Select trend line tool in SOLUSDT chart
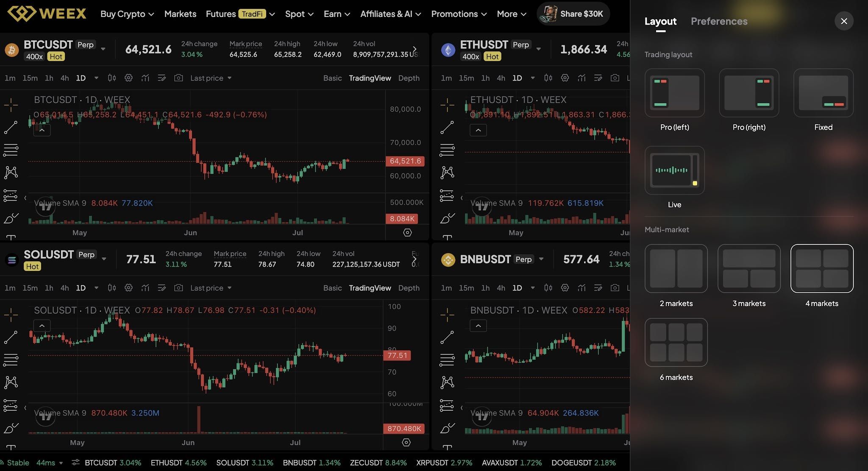868x471 pixels. pos(11,337)
